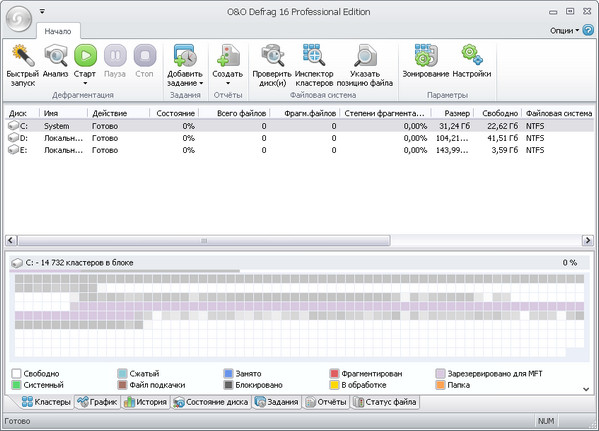Open the Опции dropdown menu

564,31
